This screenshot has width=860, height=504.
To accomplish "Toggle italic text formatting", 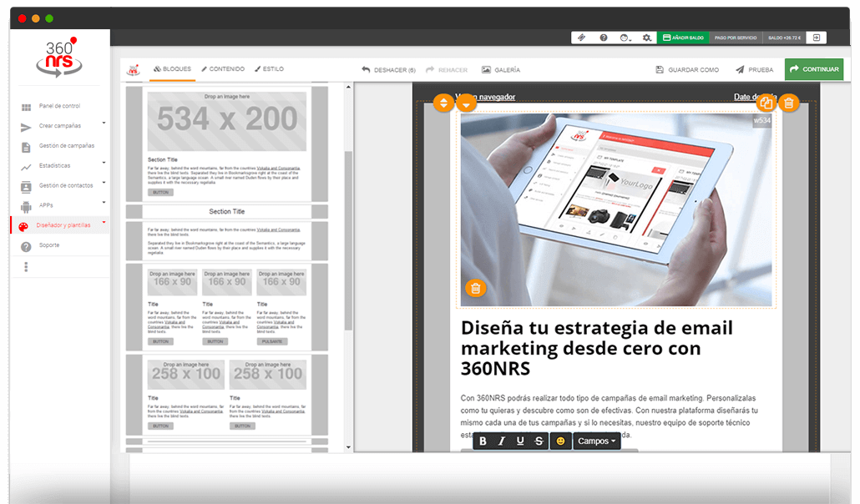I will coord(502,441).
